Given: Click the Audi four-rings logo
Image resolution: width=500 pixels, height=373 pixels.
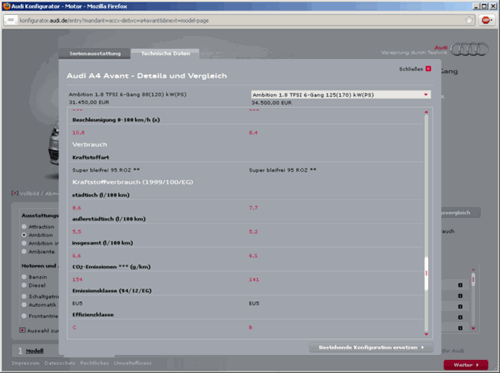Looking at the screenshot, I should point(470,49).
